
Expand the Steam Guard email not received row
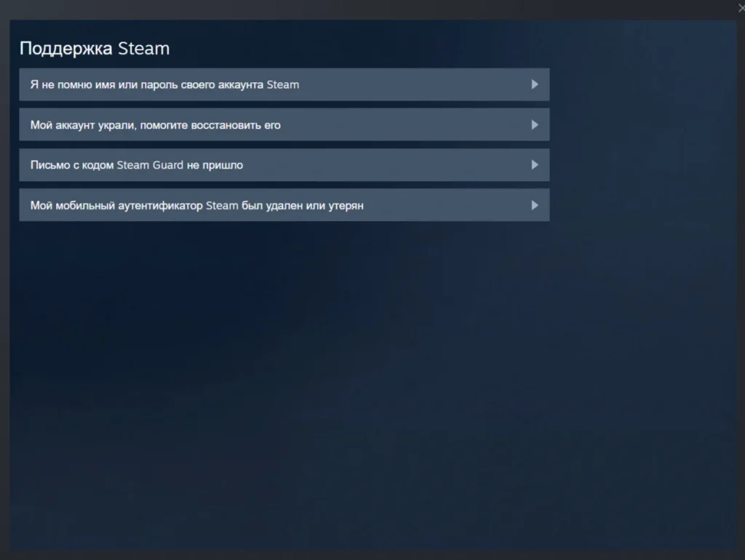tap(284, 165)
